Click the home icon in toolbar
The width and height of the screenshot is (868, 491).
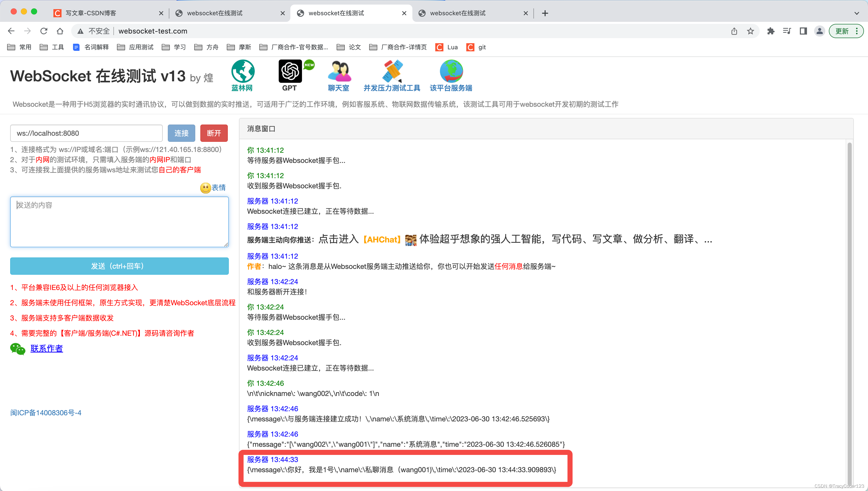pos(60,31)
